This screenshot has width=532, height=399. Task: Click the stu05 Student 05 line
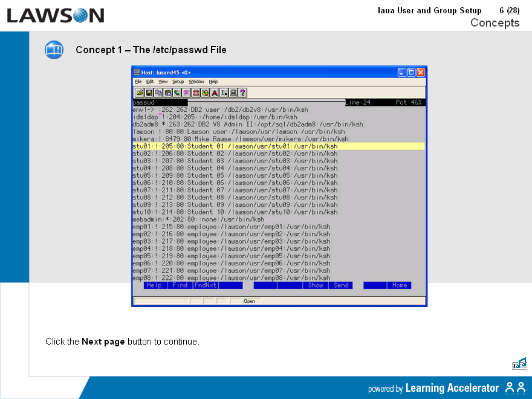[x=235, y=175]
